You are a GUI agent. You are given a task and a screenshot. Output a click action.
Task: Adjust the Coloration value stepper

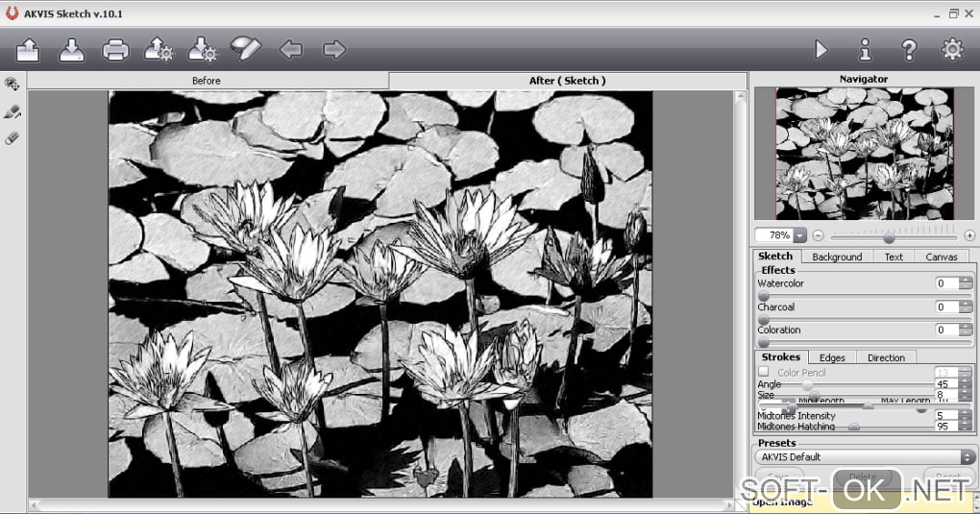coord(966,330)
